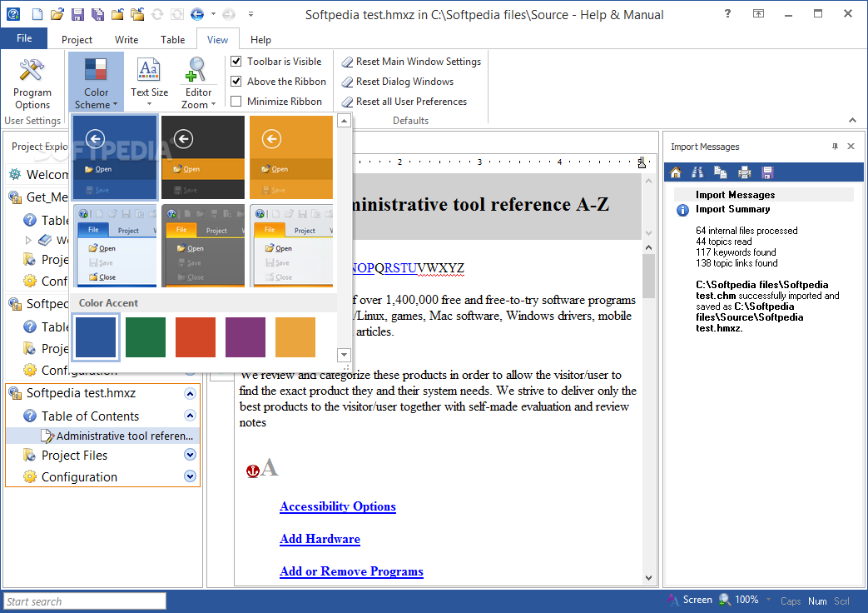
Task: Choose the blue color accent swatch
Action: [x=96, y=337]
